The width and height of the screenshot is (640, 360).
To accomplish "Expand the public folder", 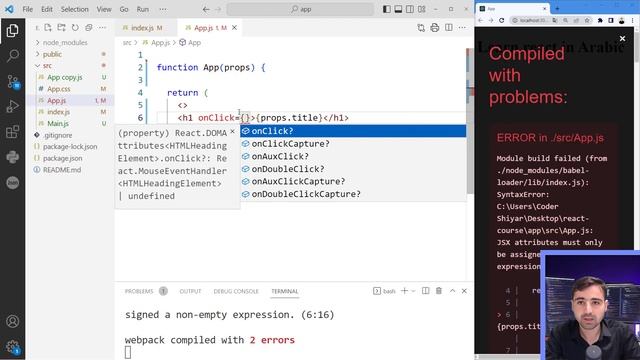I will 52,54.
